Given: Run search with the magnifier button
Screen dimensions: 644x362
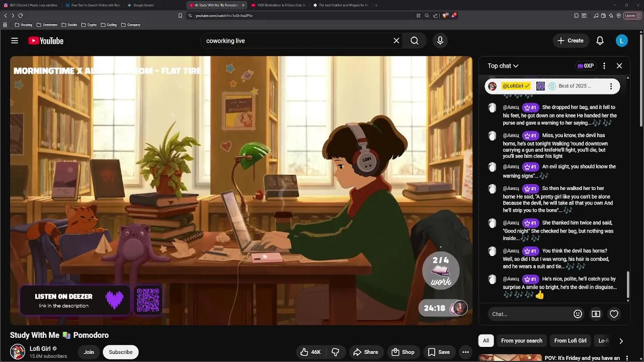Looking at the screenshot, I should (415, 41).
